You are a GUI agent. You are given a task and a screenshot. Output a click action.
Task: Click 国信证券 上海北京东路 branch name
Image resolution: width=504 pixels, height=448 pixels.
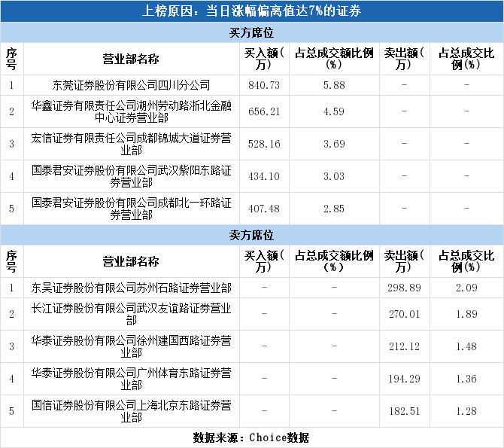click(131, 411)
